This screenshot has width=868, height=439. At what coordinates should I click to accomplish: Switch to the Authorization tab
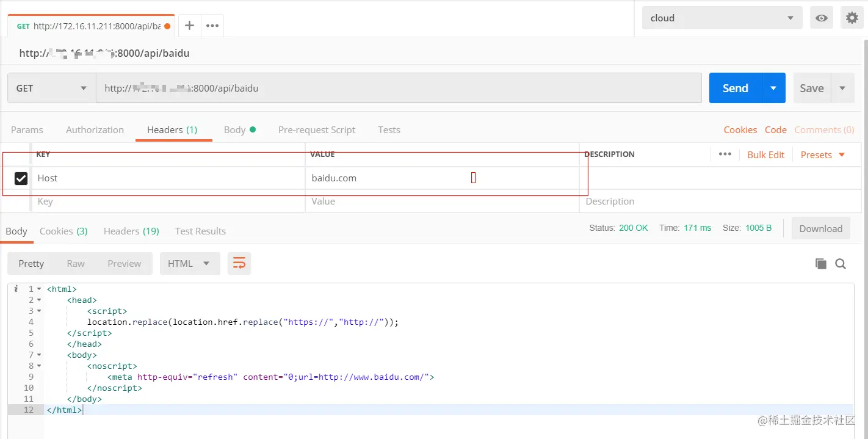click(x=95, y=129)
